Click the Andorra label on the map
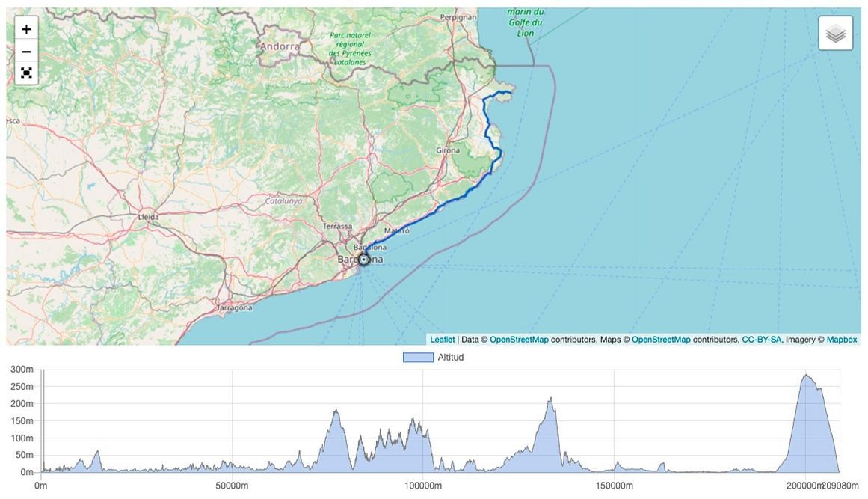This screenshot has width=868, height=499. [280, 46]
